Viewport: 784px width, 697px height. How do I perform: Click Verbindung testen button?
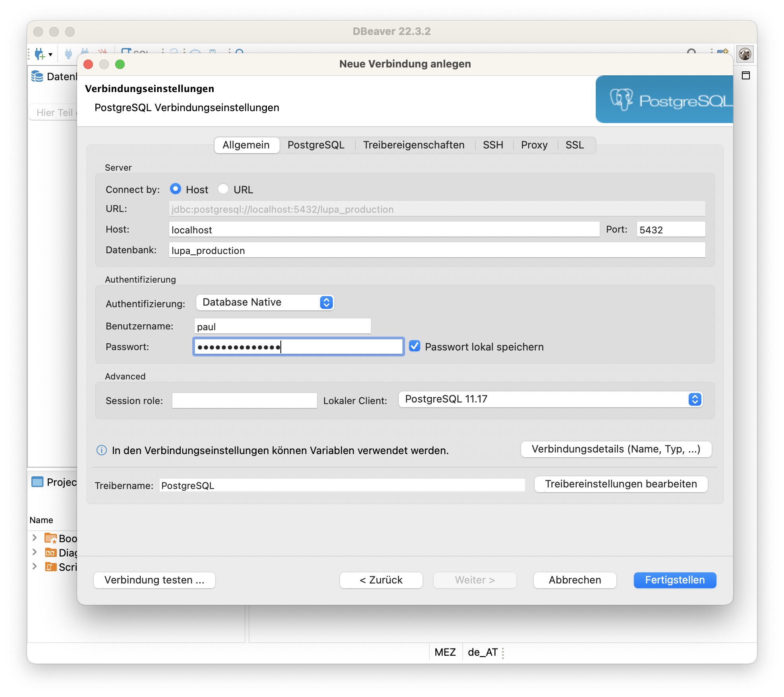pos(154,580)
